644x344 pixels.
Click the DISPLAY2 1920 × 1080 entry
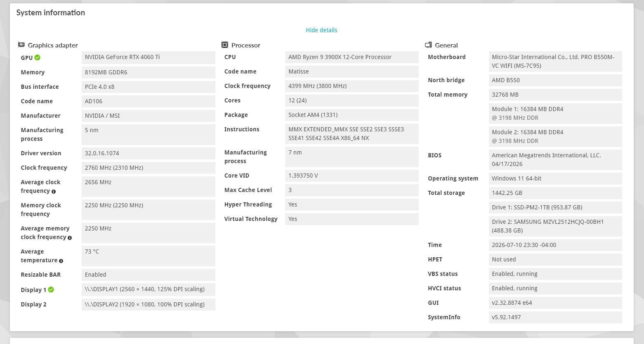[149, 304]
